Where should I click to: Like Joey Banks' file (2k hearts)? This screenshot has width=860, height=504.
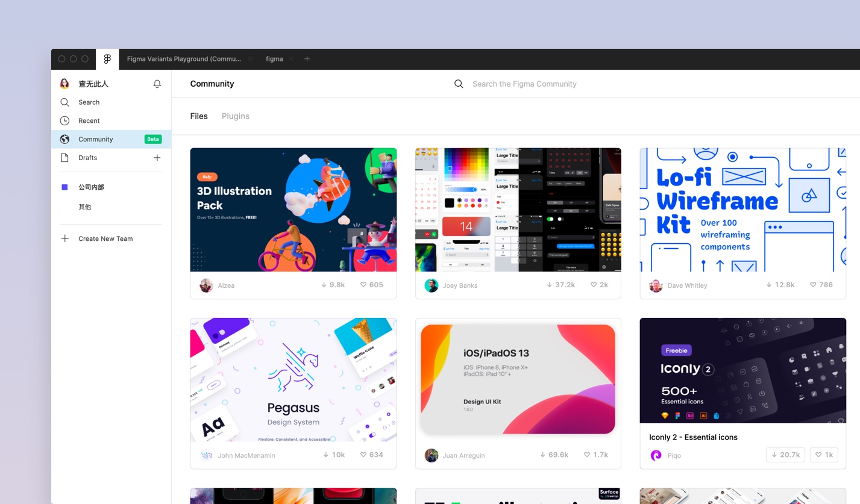tap(599, 285)
